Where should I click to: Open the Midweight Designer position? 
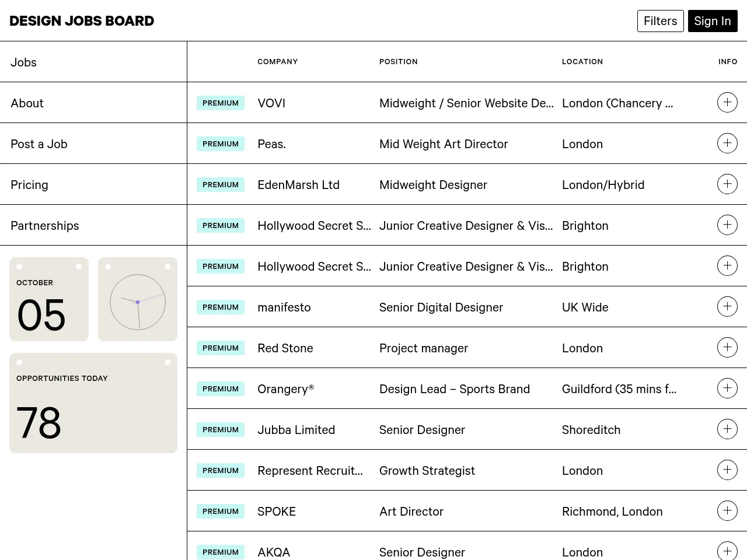(433, 185)
